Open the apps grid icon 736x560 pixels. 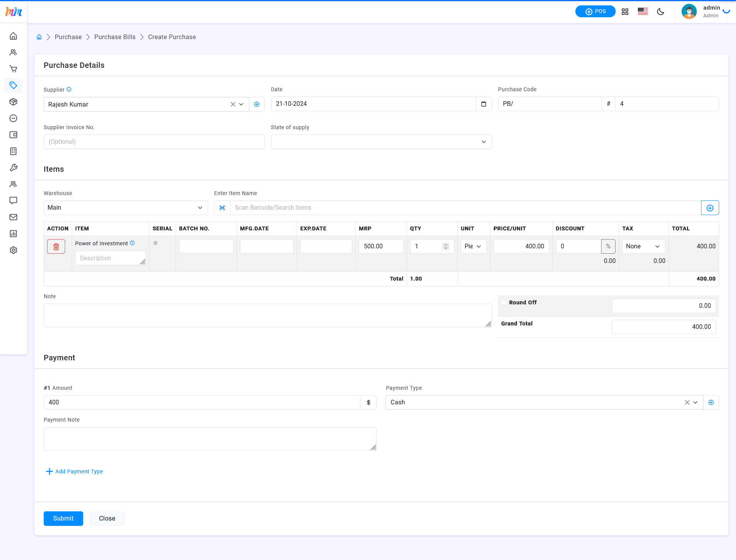point(625,11)
